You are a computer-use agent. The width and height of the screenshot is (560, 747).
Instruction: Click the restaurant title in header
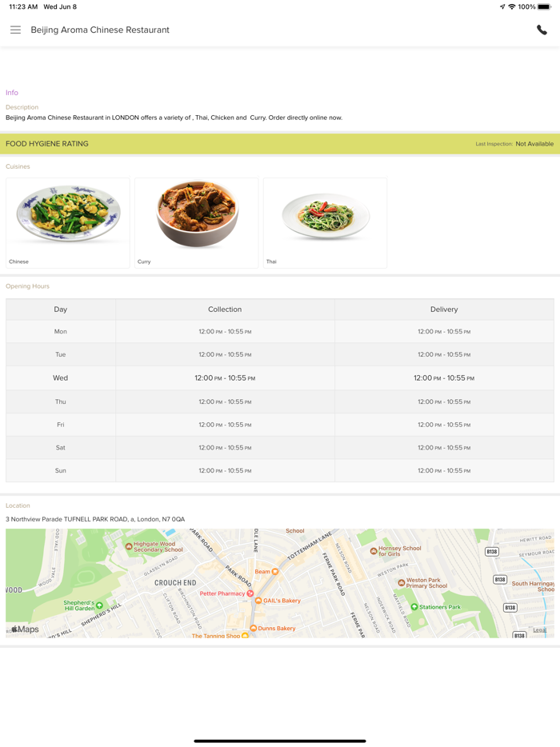pos(100,30)
